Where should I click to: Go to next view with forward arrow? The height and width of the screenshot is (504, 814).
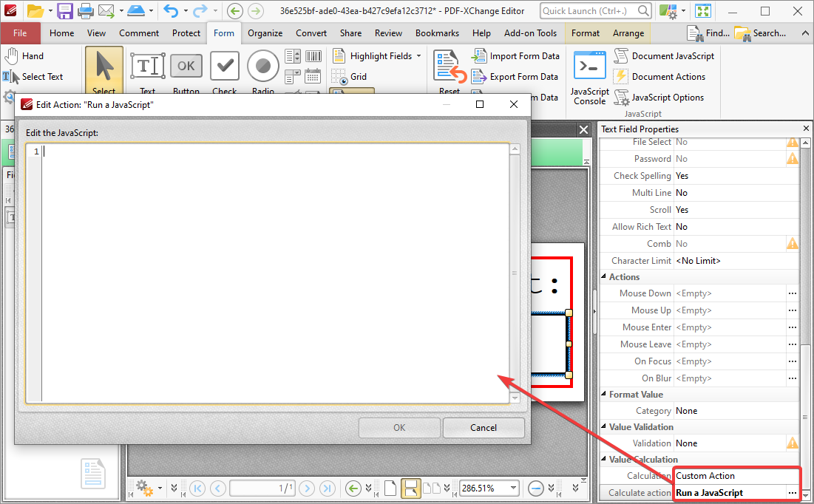(x=255, y=10)
